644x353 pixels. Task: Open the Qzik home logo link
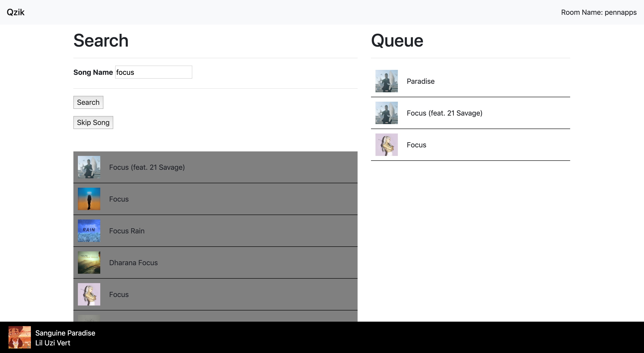coord(15,12)
